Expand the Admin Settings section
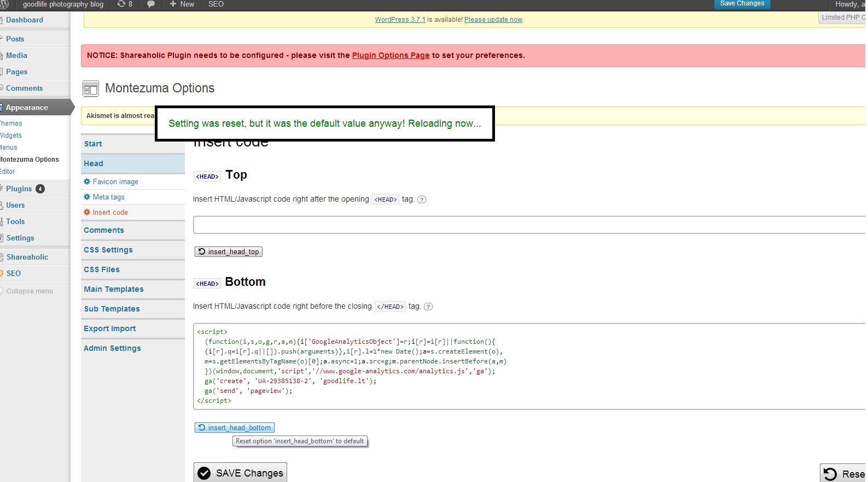 (133, 348)
